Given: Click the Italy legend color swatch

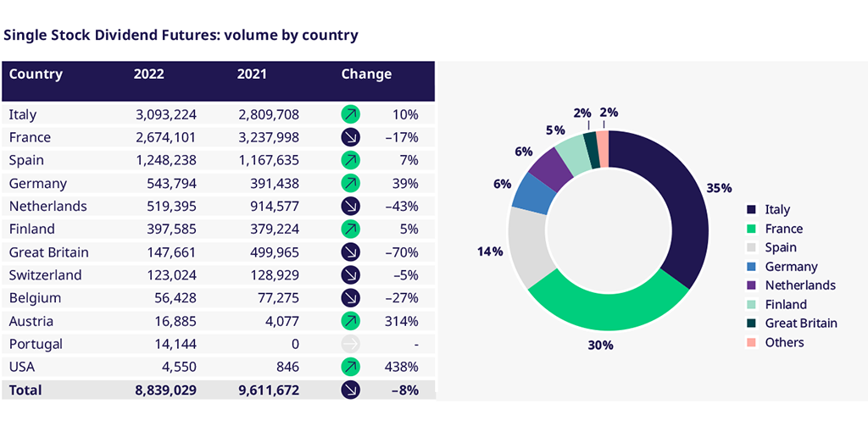Looking at the screenshot, I should click(x=751, y=210).
